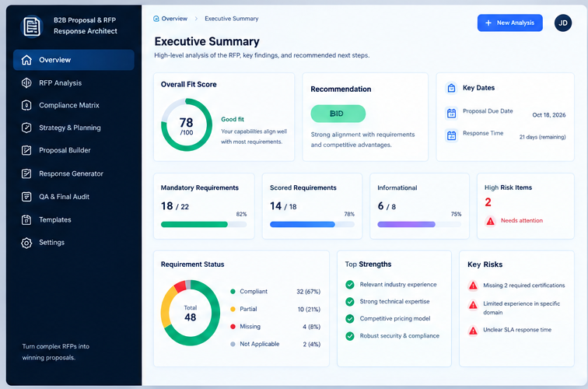The width and height of the screenshot is (588, 389).
Task: Click the value "10 (21%)"
Action: click(309, 309)
